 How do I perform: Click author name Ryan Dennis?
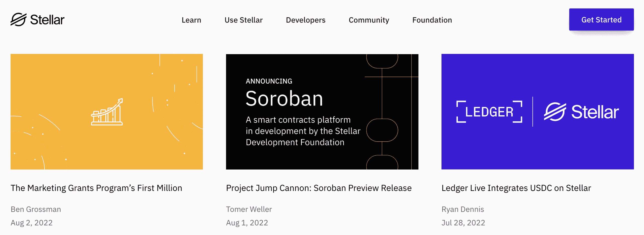tap(463, 209)
